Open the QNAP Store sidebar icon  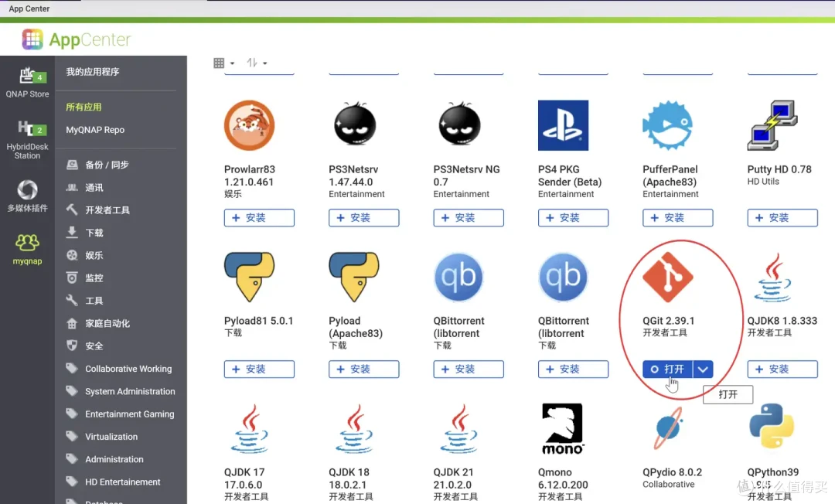point(27,83)
